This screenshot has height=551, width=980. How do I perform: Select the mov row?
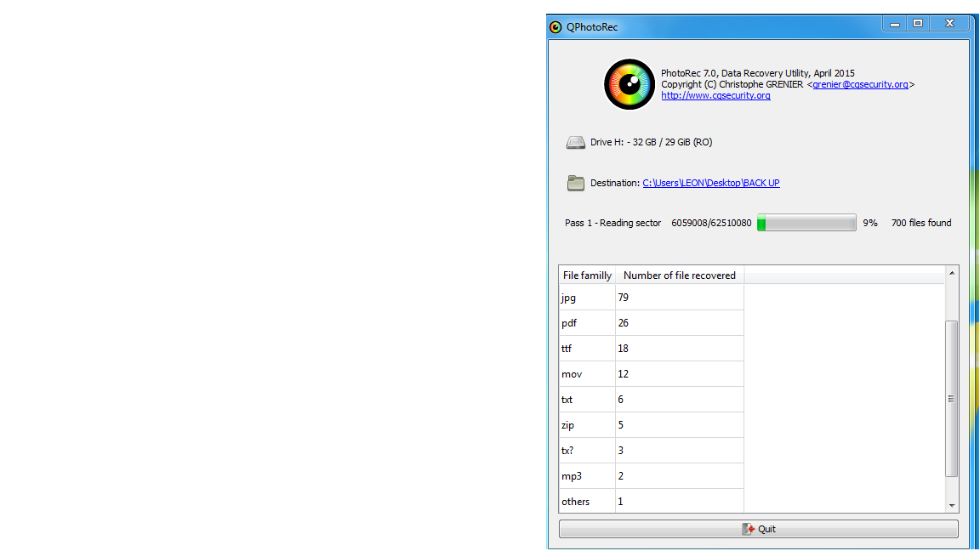coord(652,374)
